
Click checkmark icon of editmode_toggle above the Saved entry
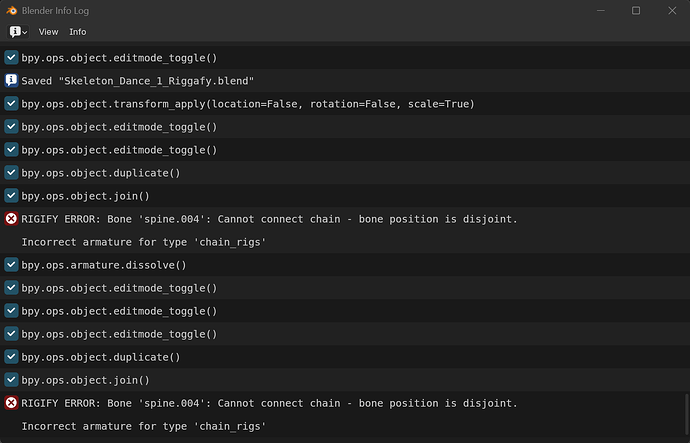pyautogui.click(x=11, y=58)
